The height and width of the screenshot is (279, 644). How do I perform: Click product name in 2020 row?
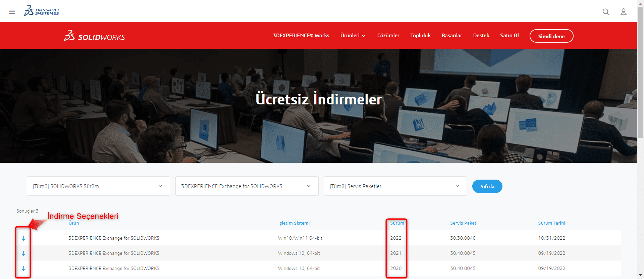pyautogui.click(x=114, y=269)
